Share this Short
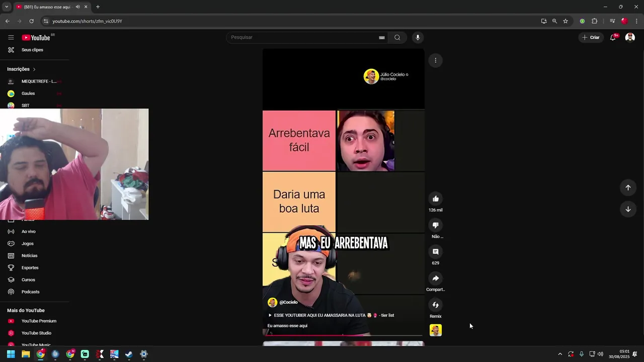 (436, 278)
